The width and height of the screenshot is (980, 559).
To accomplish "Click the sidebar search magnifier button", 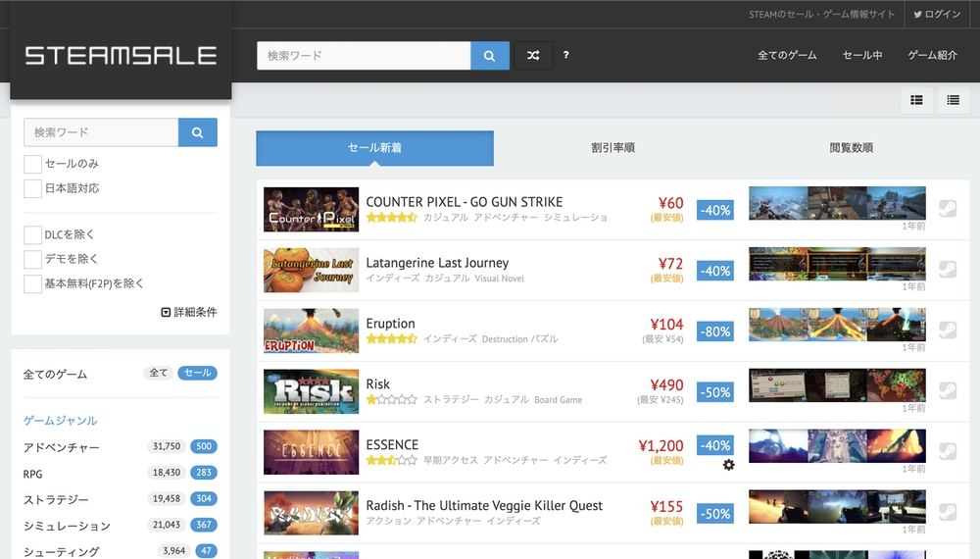I will pyautogui.click(x=197, y=132).
